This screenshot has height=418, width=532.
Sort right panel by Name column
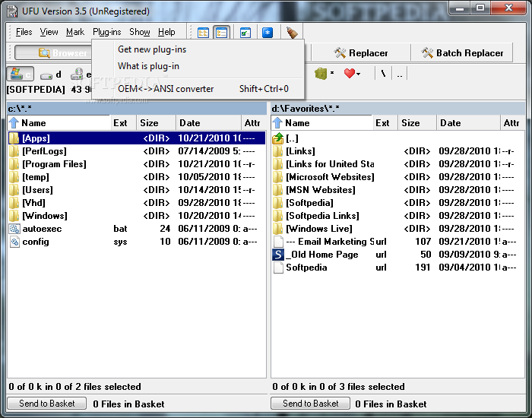pos(321,123)
